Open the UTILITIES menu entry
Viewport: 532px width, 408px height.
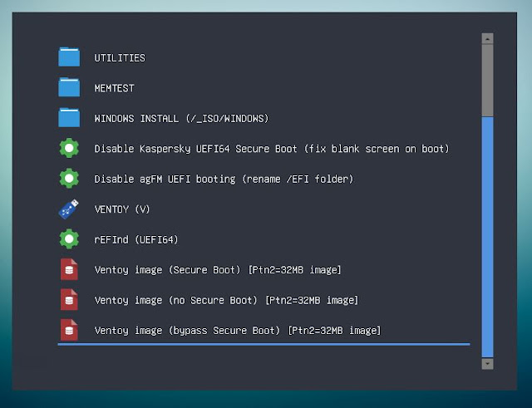pyautogui.click(x=120, y=58)
